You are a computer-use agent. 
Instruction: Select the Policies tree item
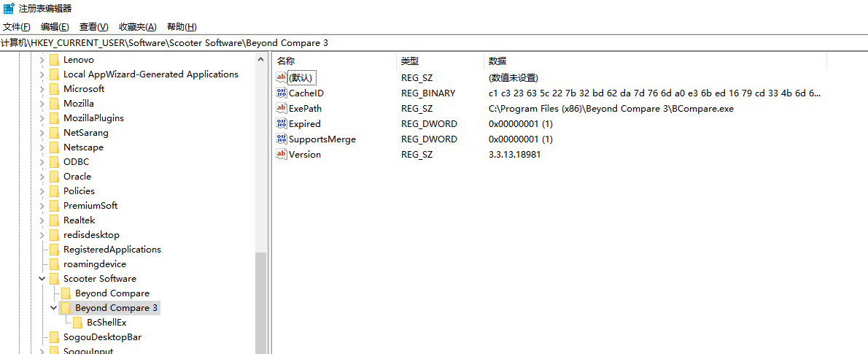tap(80, 191)
